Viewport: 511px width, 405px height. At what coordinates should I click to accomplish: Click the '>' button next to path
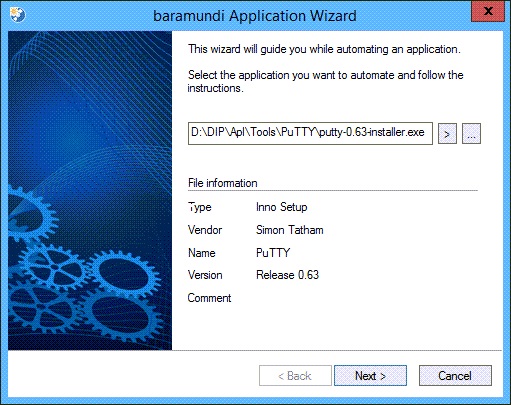pyautogui.click(x=447, y=134)
